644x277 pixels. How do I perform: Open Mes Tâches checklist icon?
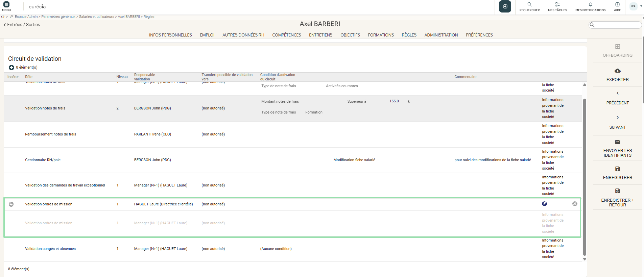coord(557,5)
